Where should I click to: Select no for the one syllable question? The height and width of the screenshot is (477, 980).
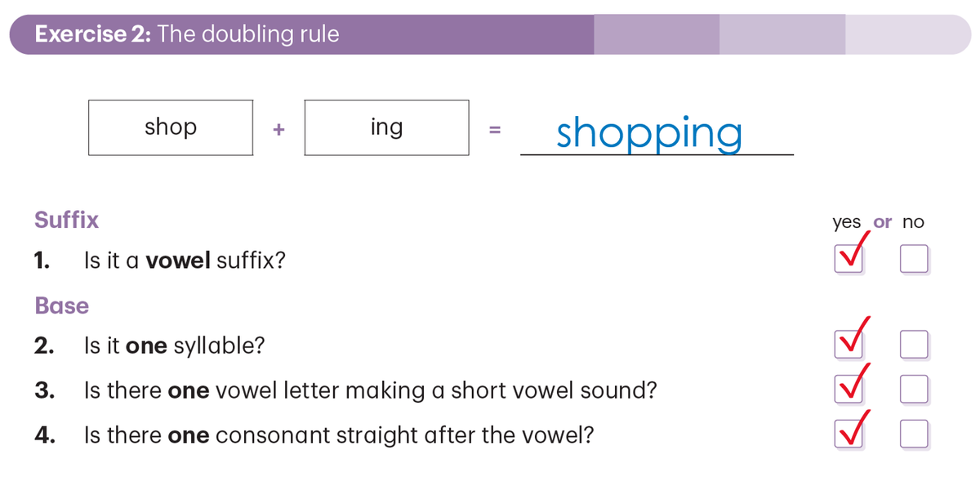click(x=914, y=345)
